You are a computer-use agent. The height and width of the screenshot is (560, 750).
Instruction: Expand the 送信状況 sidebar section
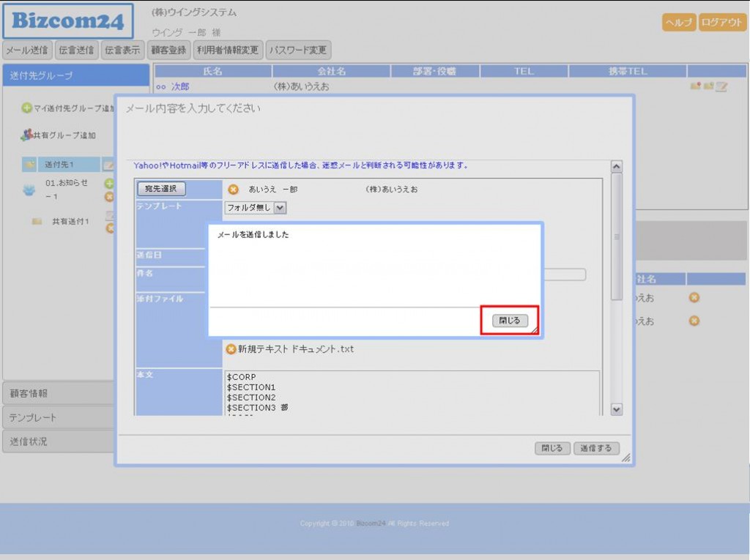pos(59,441)
